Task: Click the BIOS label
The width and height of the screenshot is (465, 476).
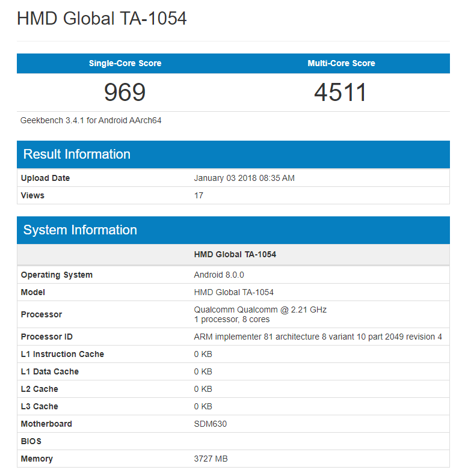Action: pyautogui.click(x=31, y=441)
